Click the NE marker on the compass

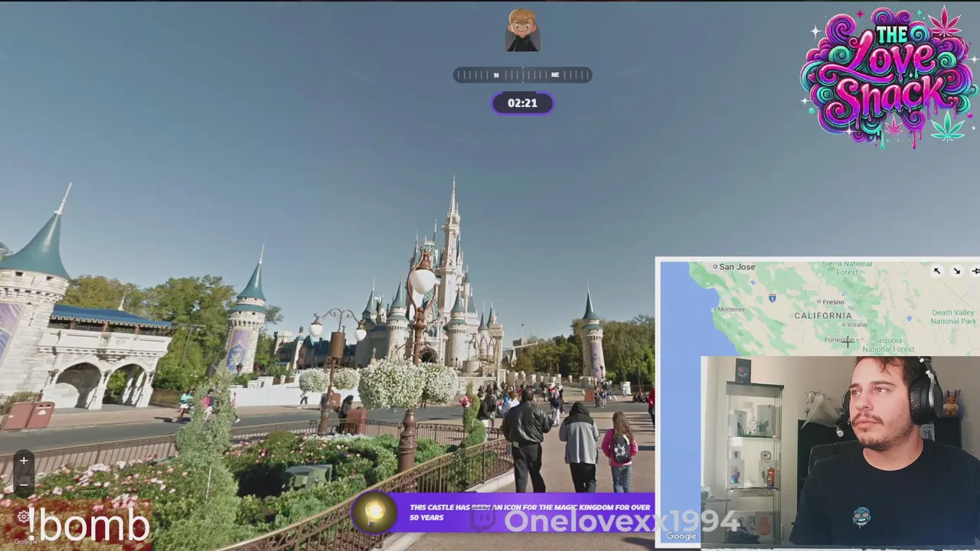pos(555,75)
